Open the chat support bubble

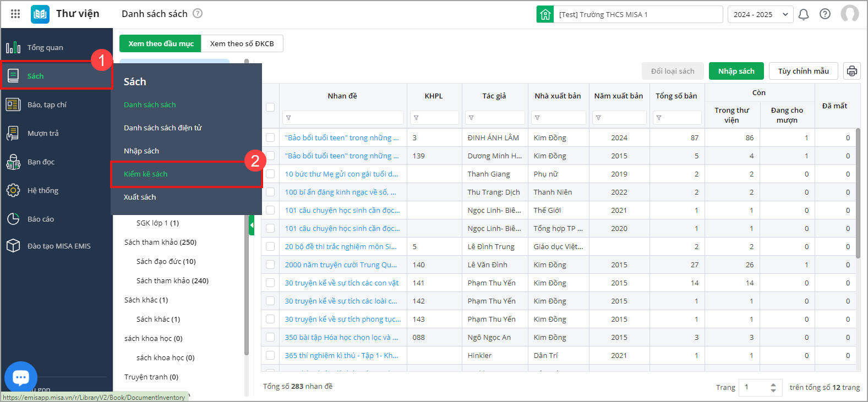click(21, 377)
